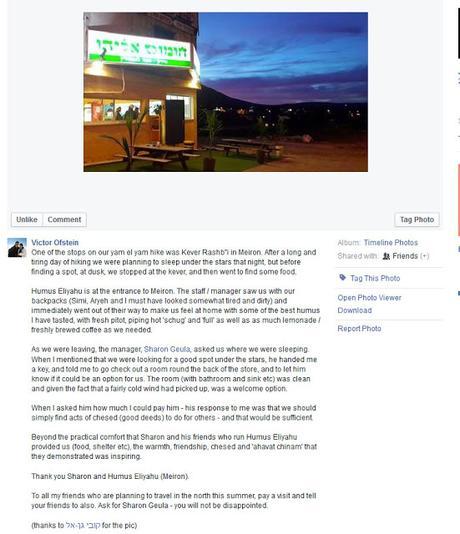
Task: Click the Shared with label
Action: click(x=358, y=256)
